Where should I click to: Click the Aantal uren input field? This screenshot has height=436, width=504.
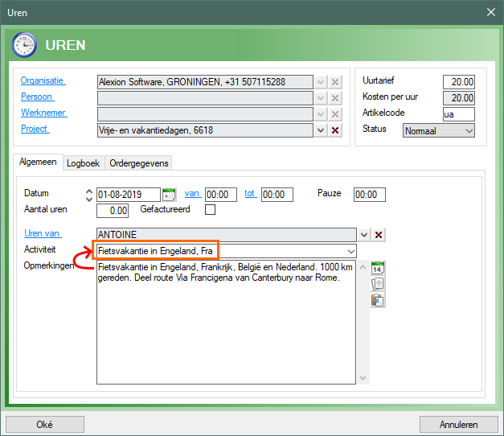(x=113, y=211)
